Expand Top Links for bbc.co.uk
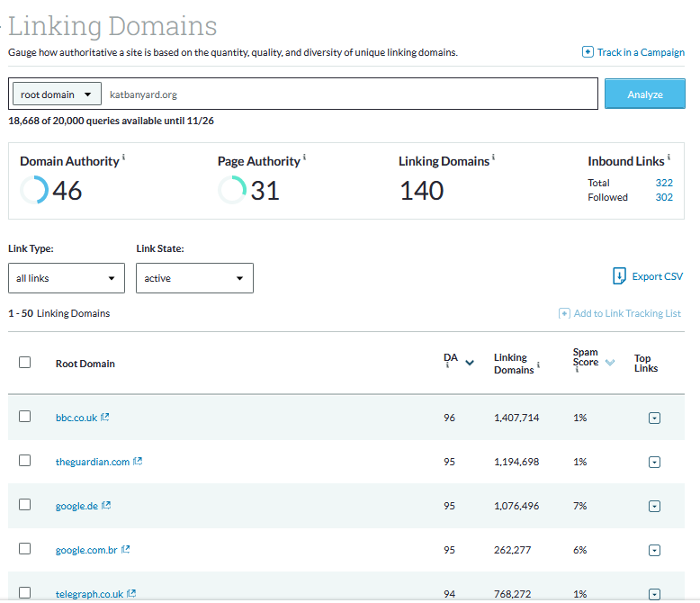700x603 pixels. coord(654,418)
